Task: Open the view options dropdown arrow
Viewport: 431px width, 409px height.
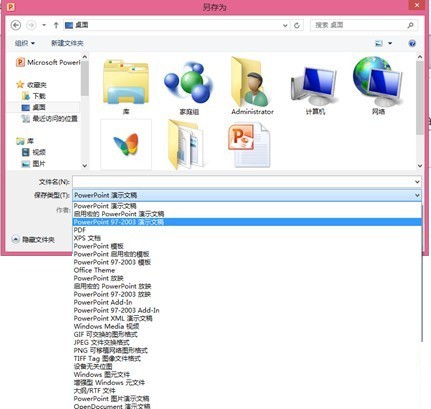Action: [x=390, y=43]
